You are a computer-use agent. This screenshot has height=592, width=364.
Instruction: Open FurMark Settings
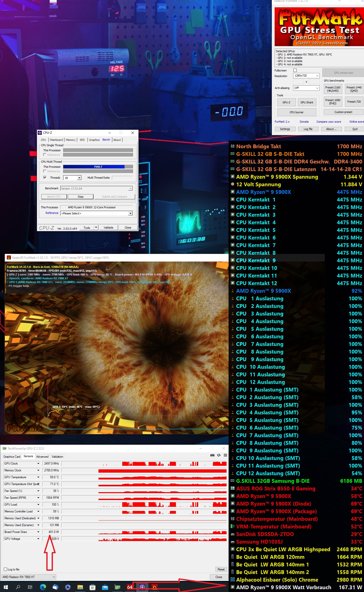pyautogui.click(x=285, y=129)
